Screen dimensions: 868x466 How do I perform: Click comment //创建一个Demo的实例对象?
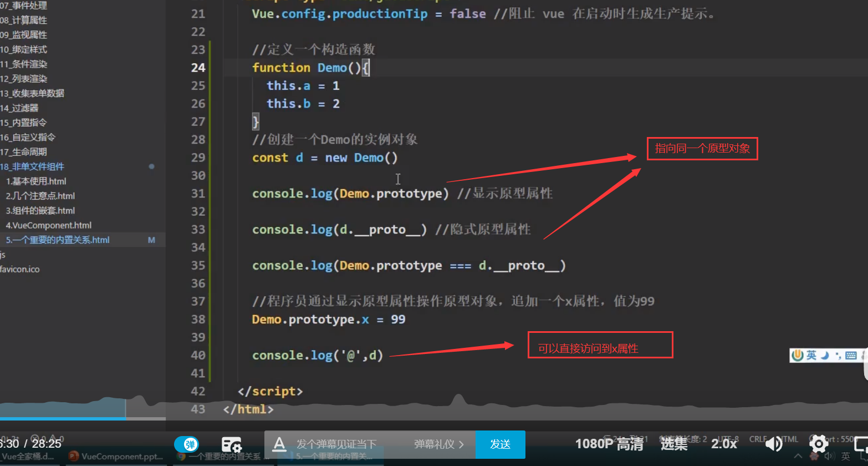click(335, 139)
